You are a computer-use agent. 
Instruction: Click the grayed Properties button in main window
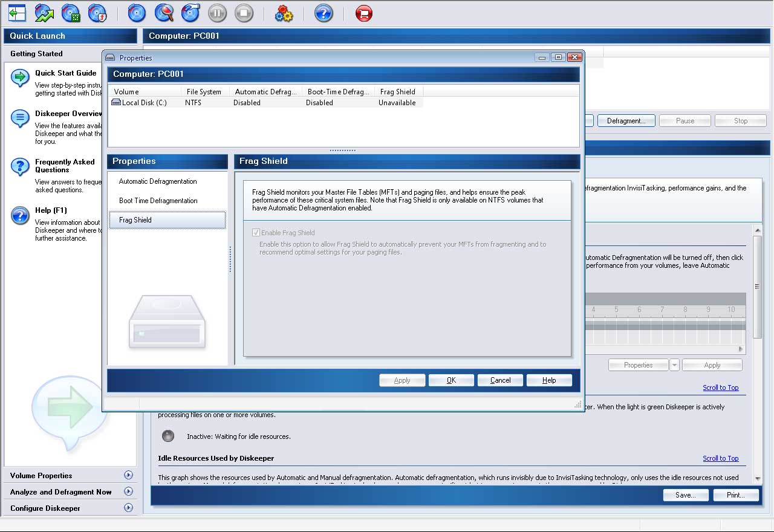pyautogui.click(x=638, y=365)
